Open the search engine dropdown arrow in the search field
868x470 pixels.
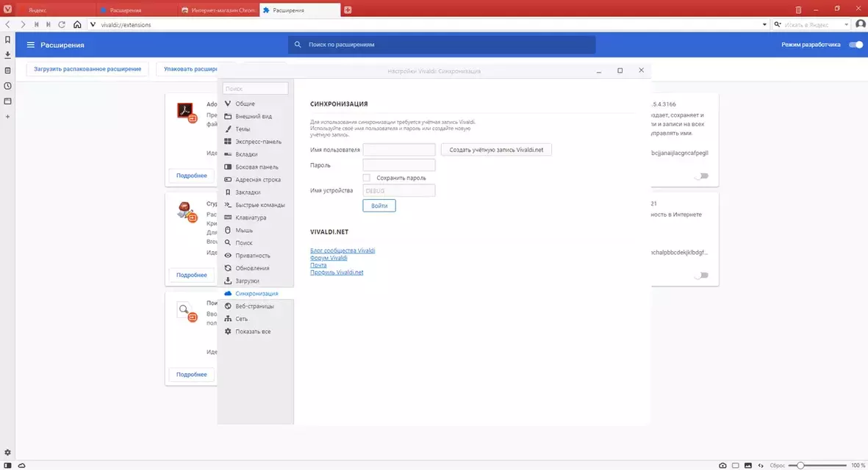[847, 24]
